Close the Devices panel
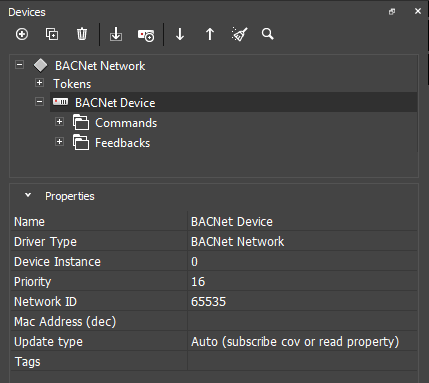 418,11
